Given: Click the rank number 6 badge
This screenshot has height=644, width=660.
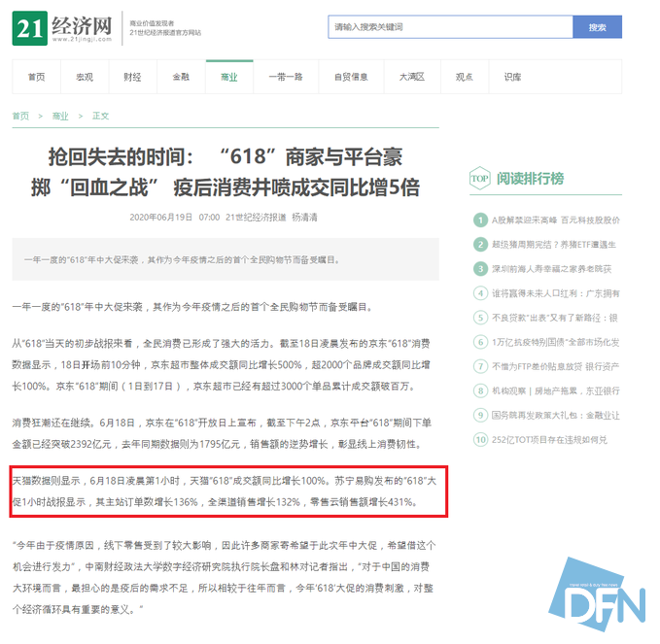Looking at the screenshot, I should [x=480, y=342].
